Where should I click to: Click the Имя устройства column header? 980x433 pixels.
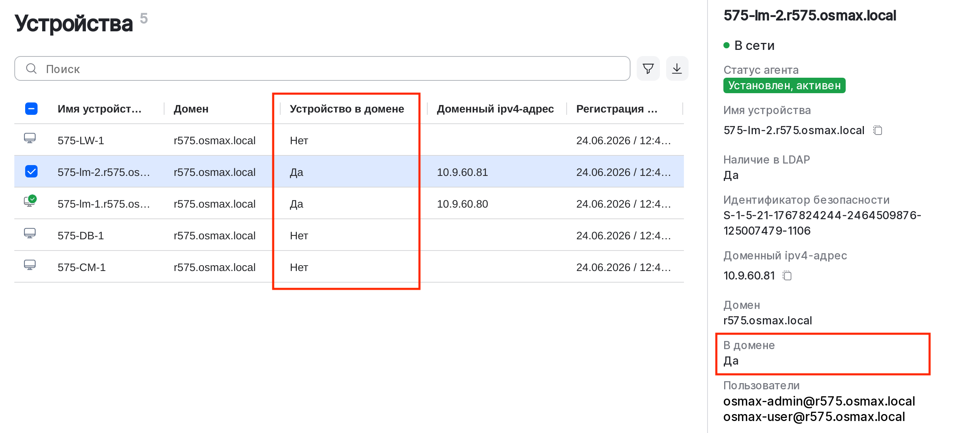[x=99, y=109]
